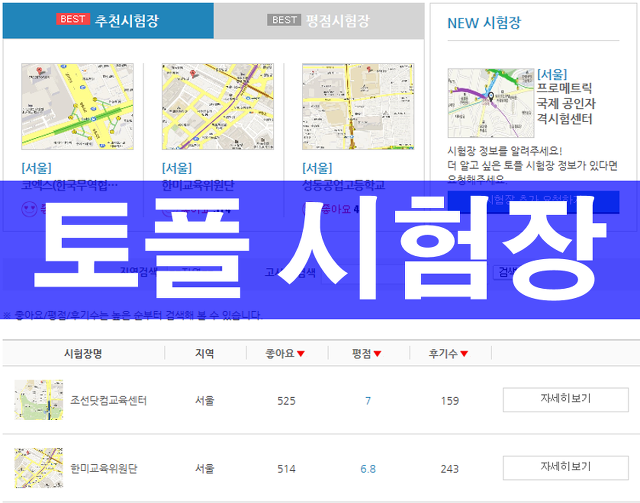Sort list by 후기수 arrow
The height and width of the screenshot is (503, 640).
(x=464, y=354)
